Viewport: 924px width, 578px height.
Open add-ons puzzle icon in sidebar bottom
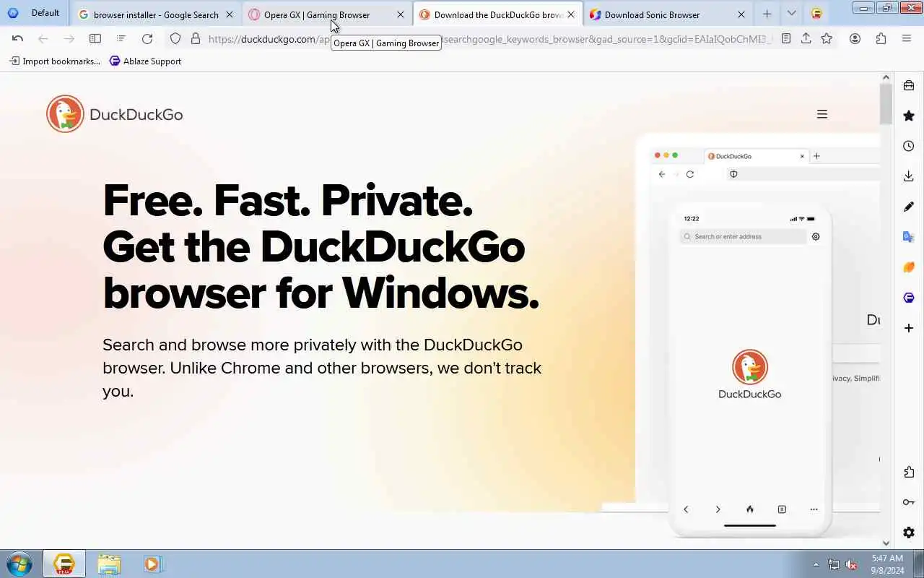pos(909,472)
